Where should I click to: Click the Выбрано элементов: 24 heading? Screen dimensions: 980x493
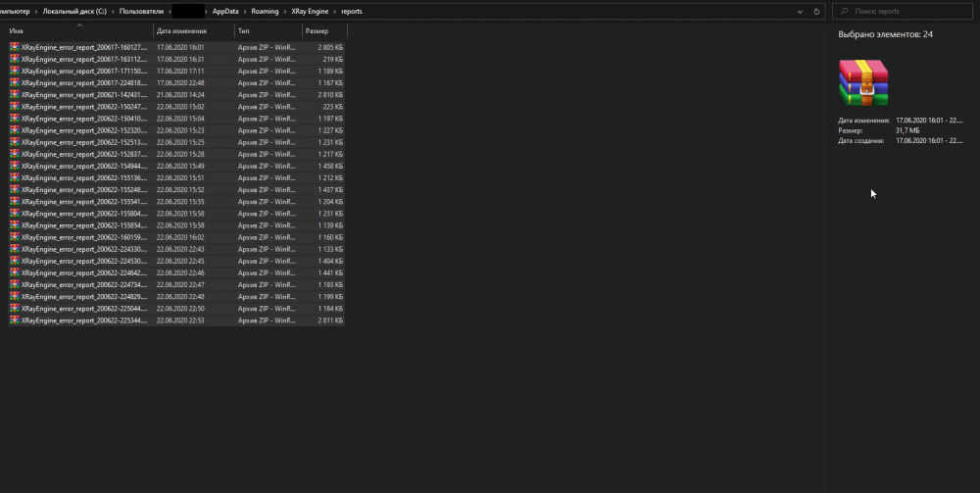pos(885,34)
